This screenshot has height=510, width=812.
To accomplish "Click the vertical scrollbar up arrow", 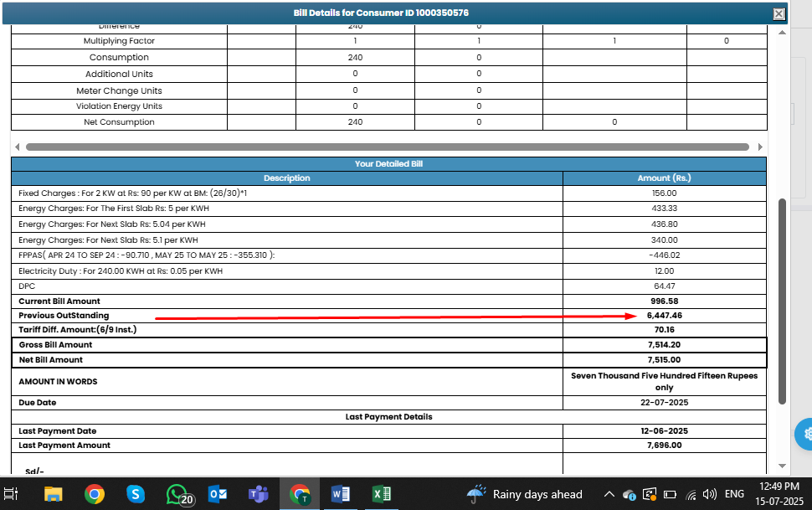I will point(783,34).
